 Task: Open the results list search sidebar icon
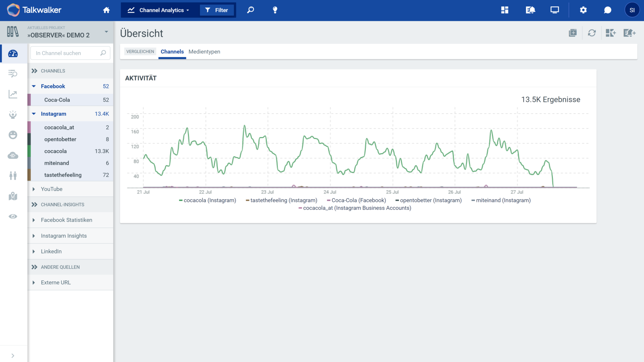click(13, 74)
